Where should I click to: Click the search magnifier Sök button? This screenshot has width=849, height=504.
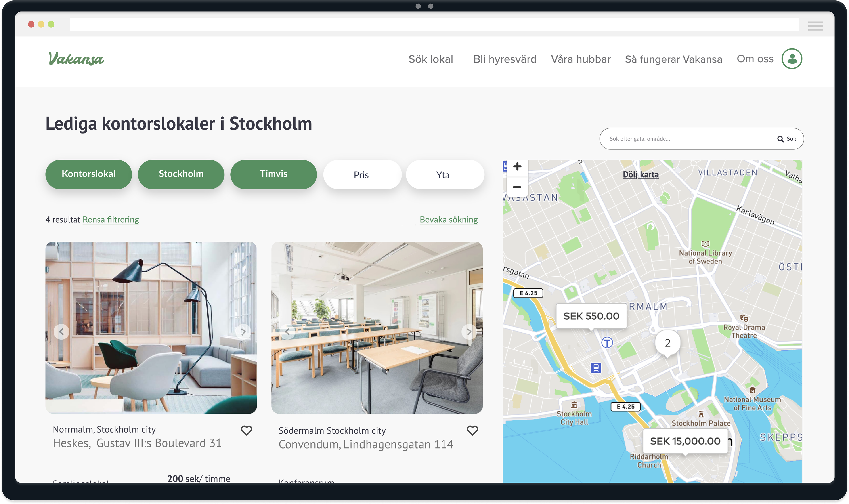point(786,139)
